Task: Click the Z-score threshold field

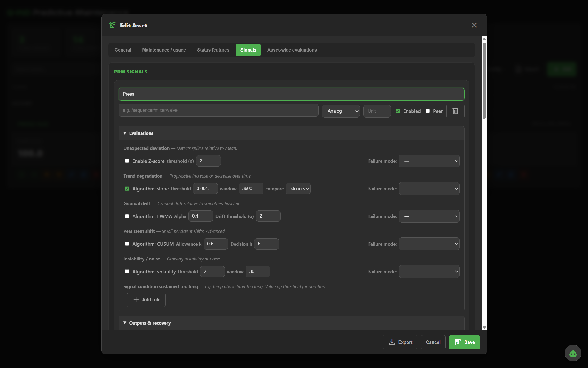Action: click(208, 161)
